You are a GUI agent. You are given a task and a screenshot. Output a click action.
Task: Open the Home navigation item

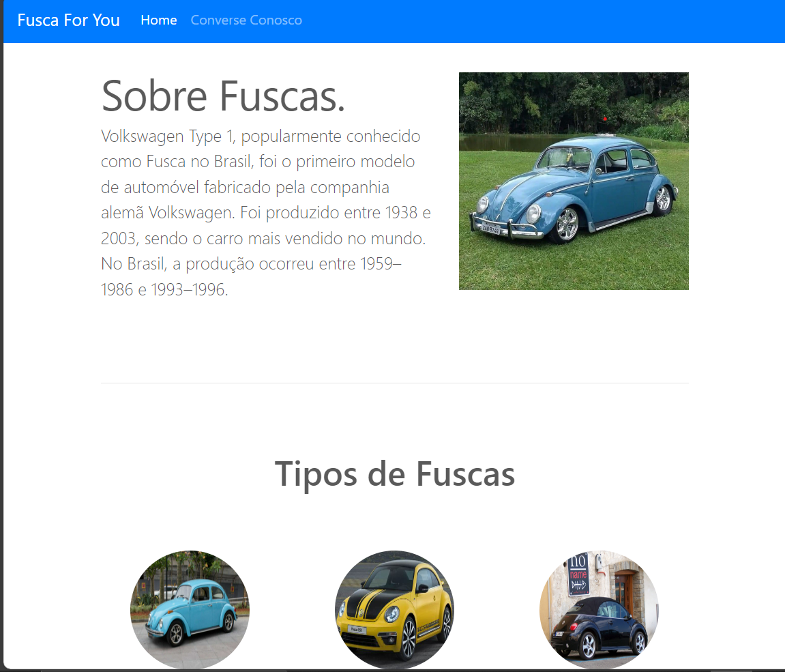[x=159, y=20]
